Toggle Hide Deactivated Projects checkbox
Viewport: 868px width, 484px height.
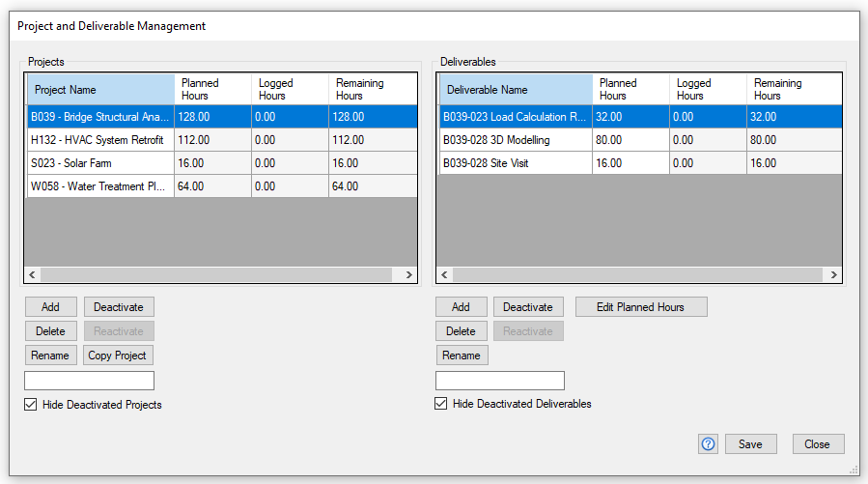click(31, 404)
